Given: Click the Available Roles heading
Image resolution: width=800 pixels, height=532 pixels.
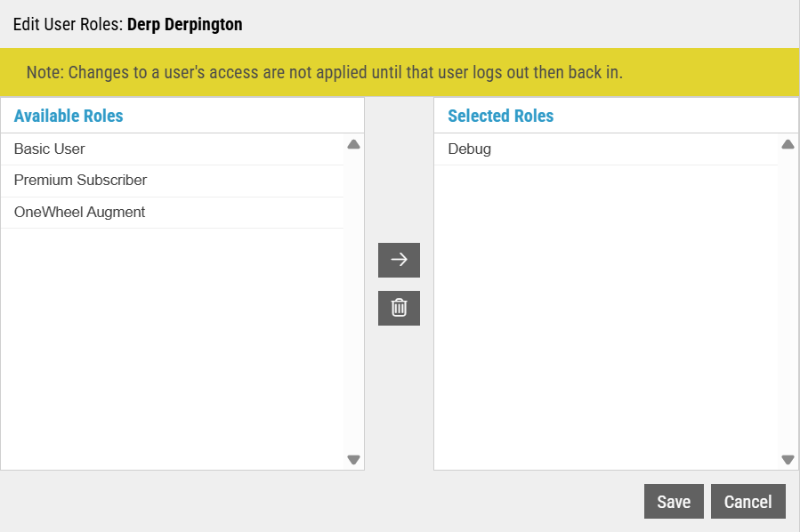Looking at the screenshot, I should (x=69, y=116).
